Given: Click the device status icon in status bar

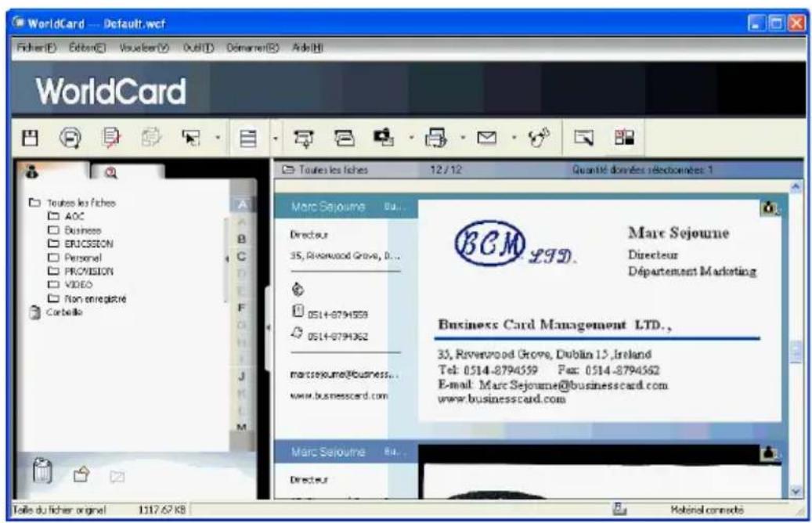Looking at the screenshot, I should click(619, 510).
